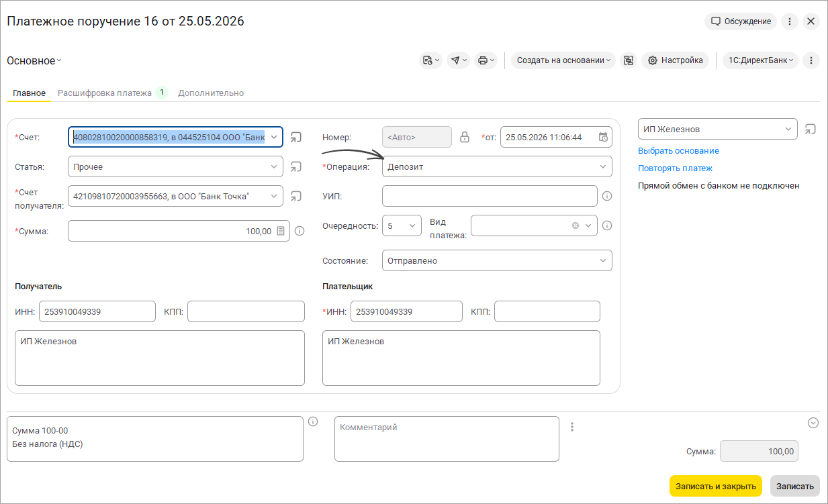Close the payment order window
The width and height of the screenshot is (828, 504).
(x=811, y=21)
